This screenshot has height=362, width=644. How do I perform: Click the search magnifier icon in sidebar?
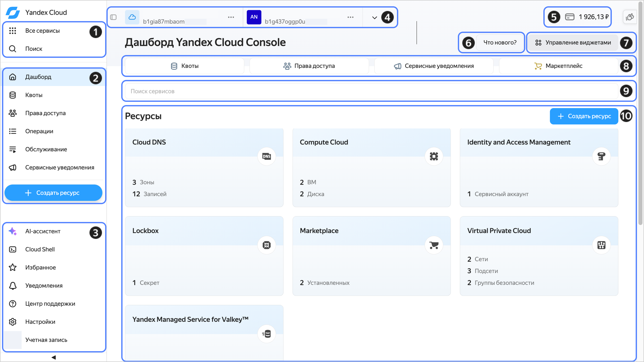click(x=13, y=49)
